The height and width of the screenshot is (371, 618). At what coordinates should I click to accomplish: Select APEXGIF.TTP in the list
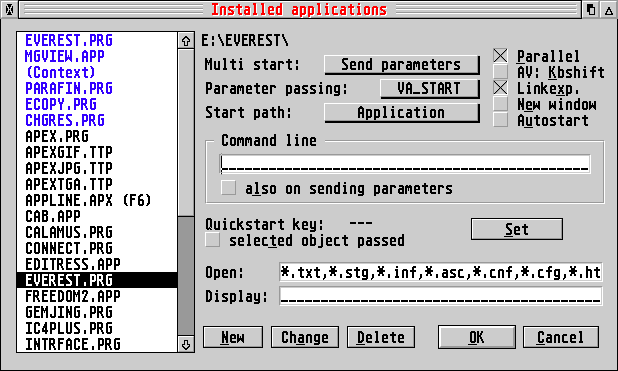click(97, 152)
